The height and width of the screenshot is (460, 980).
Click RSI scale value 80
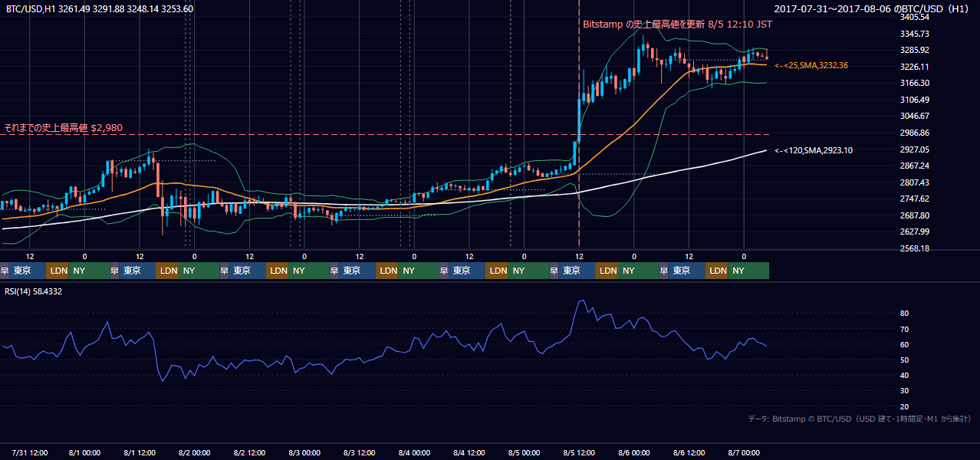click(905, 314)
